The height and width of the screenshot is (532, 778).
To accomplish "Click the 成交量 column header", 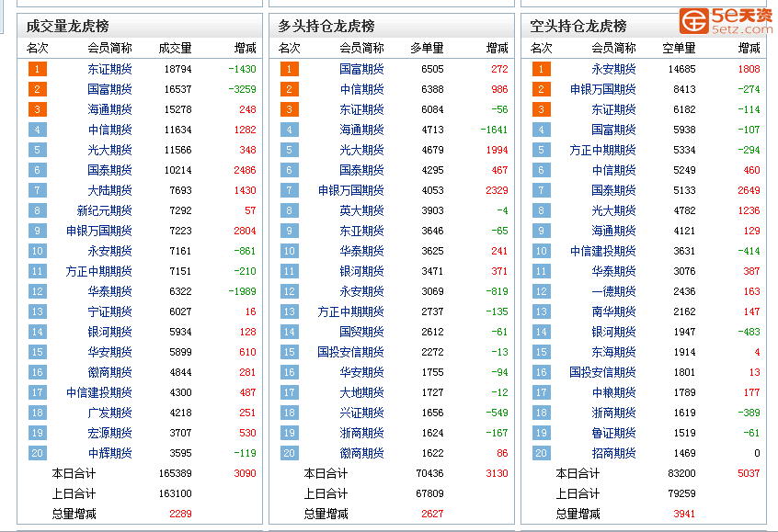I will (175, 48).
